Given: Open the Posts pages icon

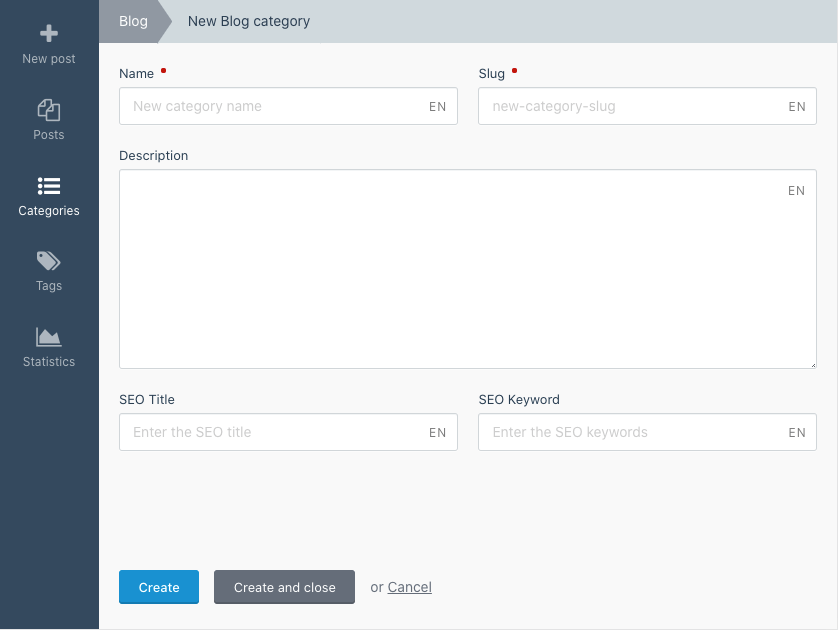Looking at the screenshot, I should click(x=49, y=110).
